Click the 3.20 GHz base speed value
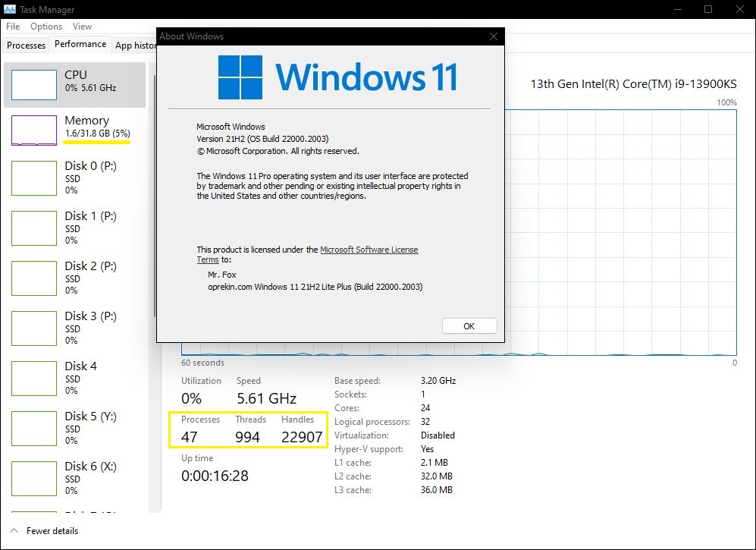Screen dimensions: 756x550 tap(438, 381)
